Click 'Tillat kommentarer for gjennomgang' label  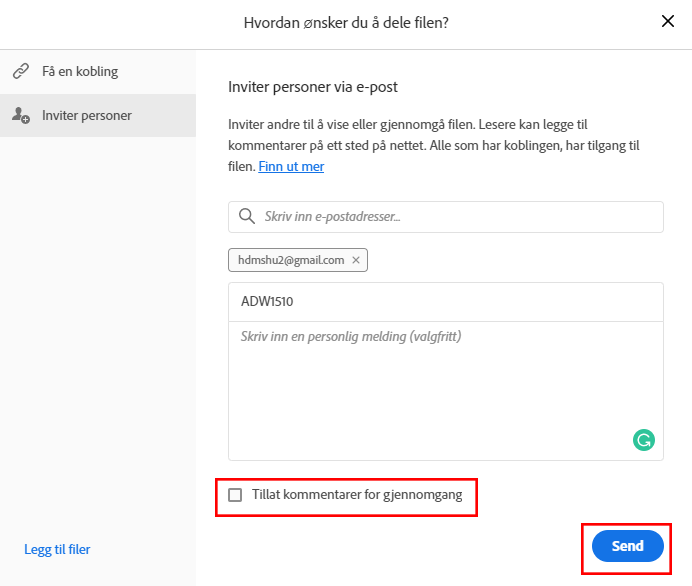click(x=357, y=495)
